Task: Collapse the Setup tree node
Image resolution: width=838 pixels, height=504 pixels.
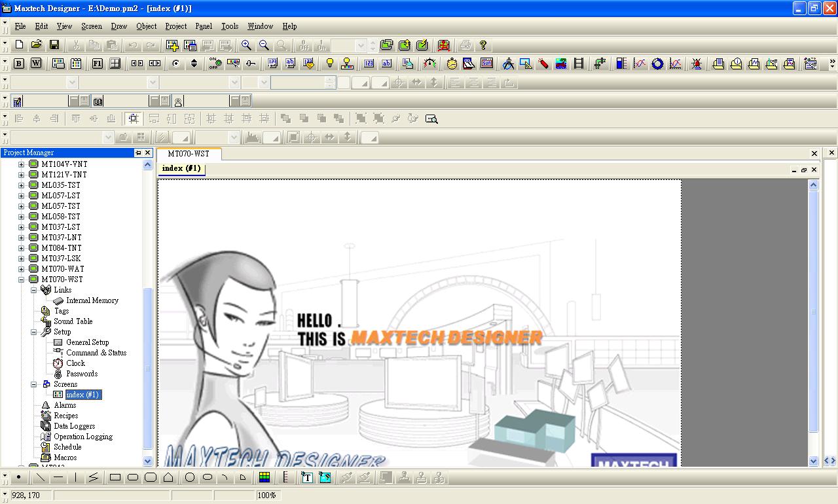Action: tap(33, 332)
